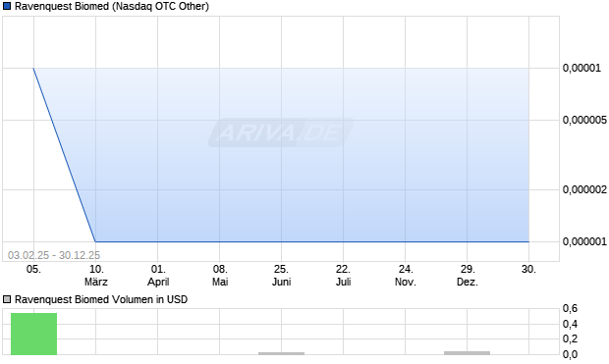The height and width of the screenshot is (364, 609).
Task: Click the x-axis label '10. März'
Action: [x=96, y=276]
